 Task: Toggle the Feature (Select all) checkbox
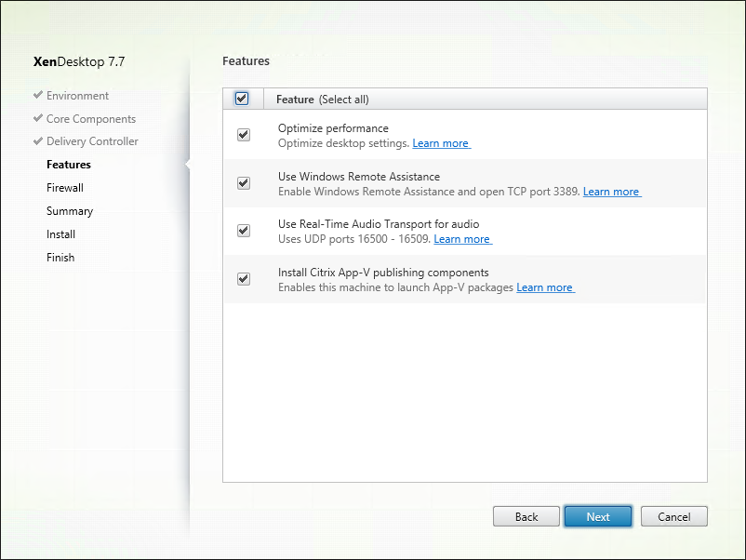242,99
